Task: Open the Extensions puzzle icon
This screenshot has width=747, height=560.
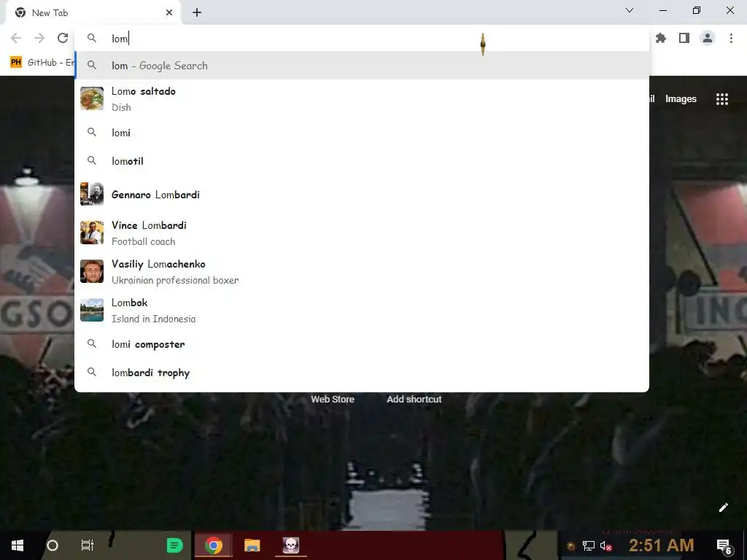Action: pyautogui.click(x=661, y=38)
